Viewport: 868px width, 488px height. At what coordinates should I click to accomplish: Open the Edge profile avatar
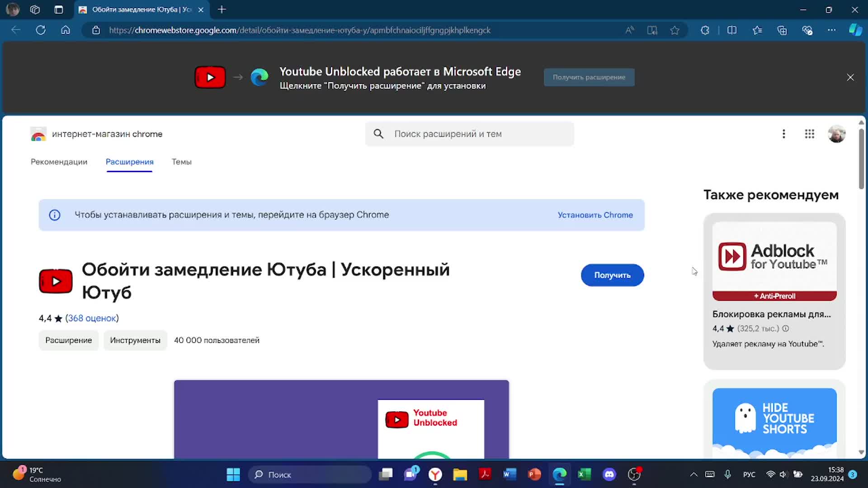[13, 9]
